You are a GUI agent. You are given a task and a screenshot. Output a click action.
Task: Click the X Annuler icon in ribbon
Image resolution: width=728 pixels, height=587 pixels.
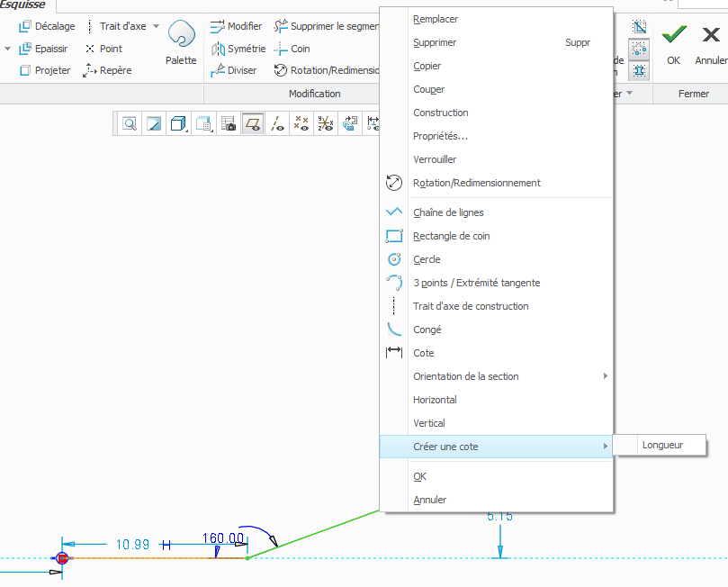(x=710, y=43)
